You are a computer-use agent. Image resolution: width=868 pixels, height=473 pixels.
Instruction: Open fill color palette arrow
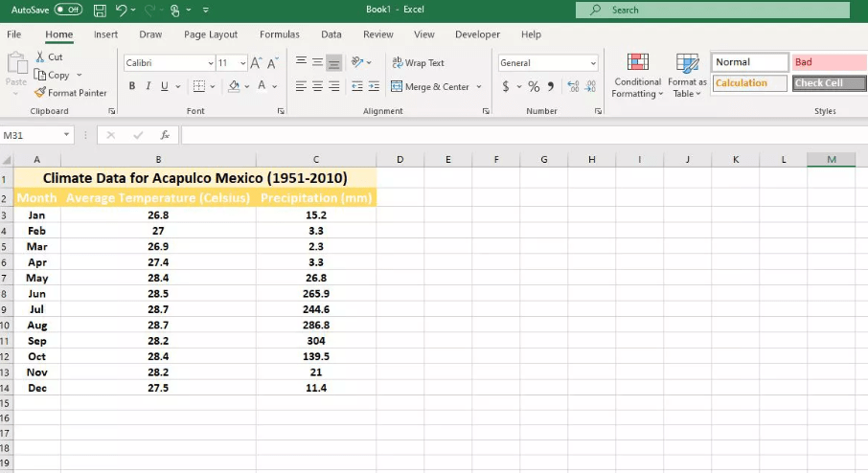pos(247,86)
